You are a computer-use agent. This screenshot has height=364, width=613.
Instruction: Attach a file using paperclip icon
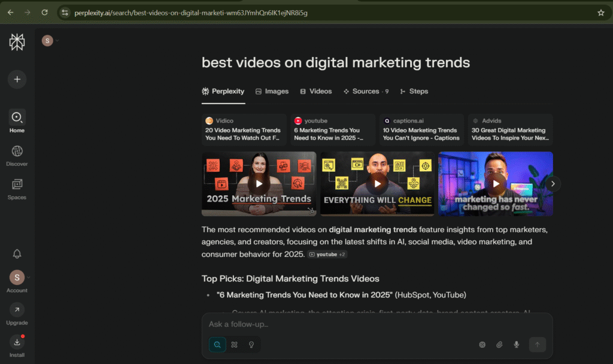click(499, 344)
